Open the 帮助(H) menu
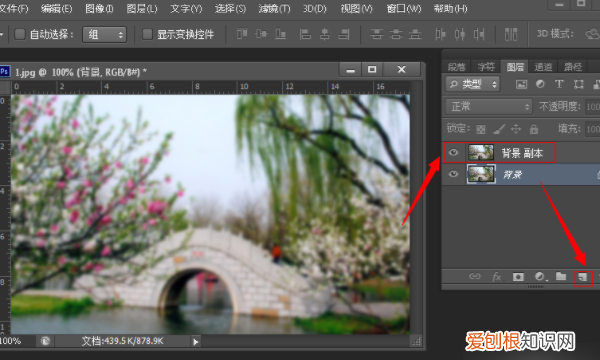Image resolution: width=600 pixels, height=360 pixels. coord(450,8)
